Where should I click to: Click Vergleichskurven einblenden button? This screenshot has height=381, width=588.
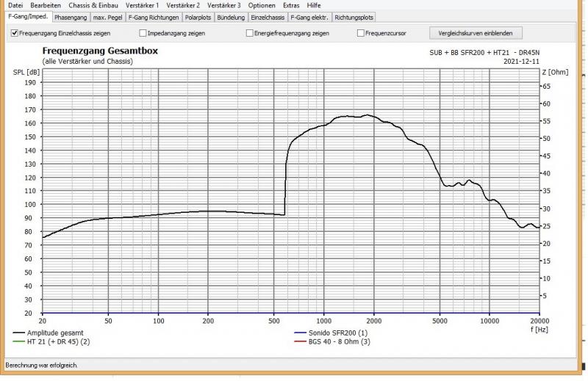pos(476,33)
